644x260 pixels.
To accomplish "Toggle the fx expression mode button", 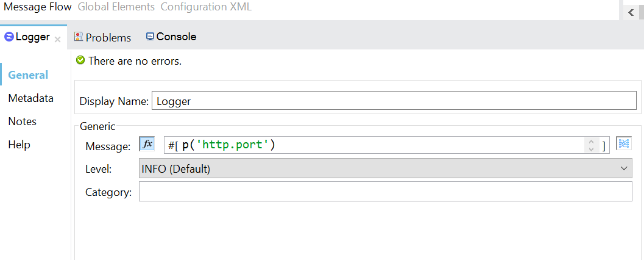I will [x=147, y=145].
